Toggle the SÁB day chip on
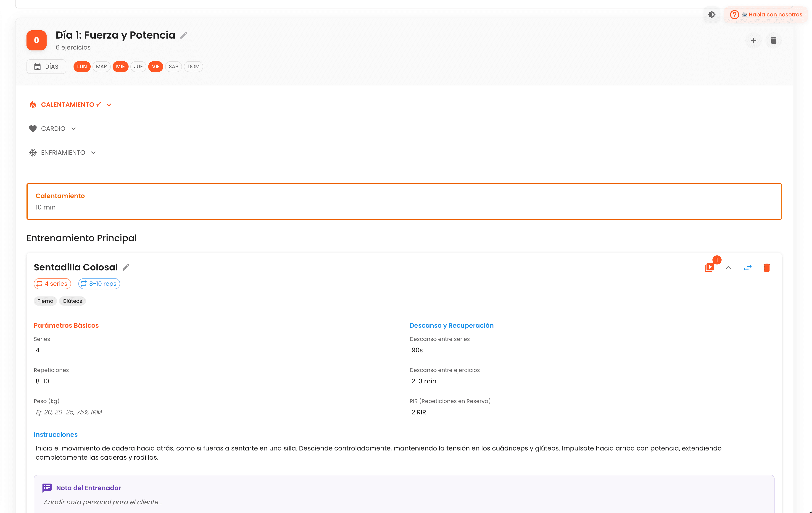The width and height of the screenshot is (812, 513). 173,66
